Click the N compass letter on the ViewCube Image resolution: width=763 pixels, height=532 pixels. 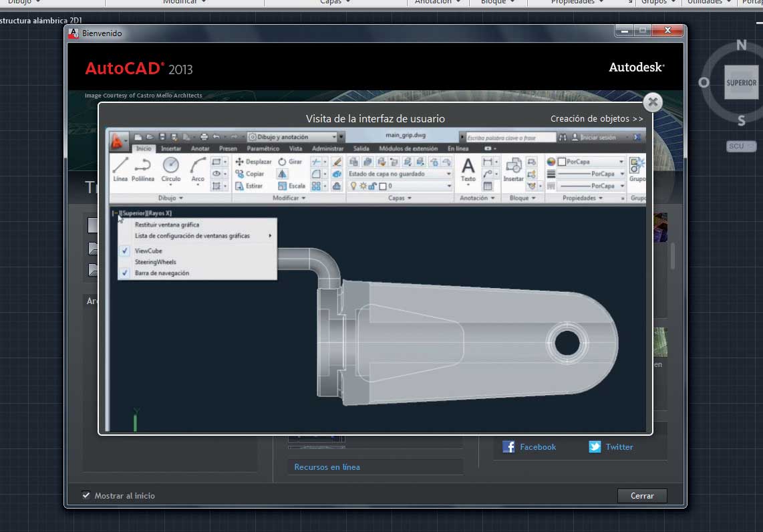click(741, 45)
